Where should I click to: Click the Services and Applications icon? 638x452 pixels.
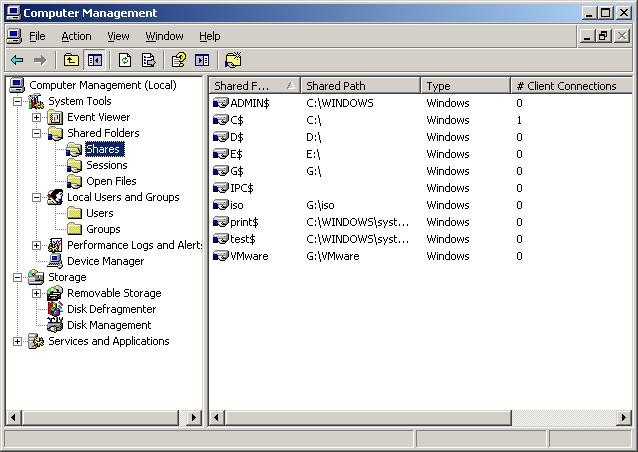click(x=36, y=341)
